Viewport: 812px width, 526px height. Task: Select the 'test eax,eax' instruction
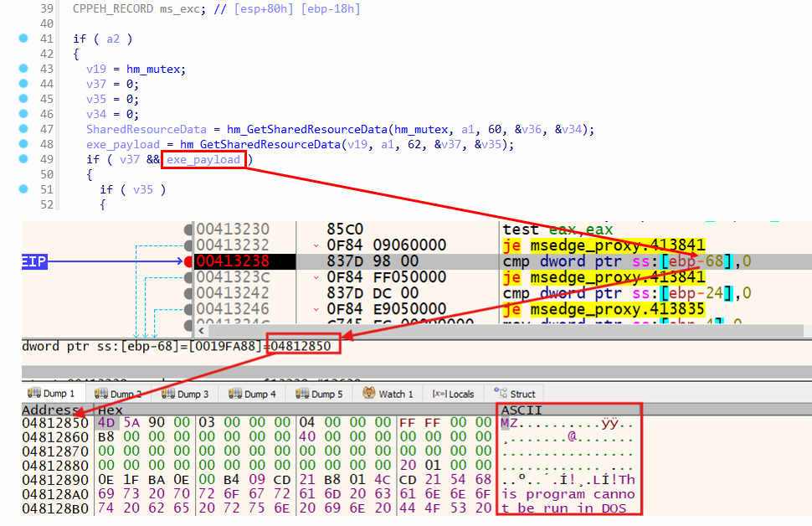click(x=558, y=229)
